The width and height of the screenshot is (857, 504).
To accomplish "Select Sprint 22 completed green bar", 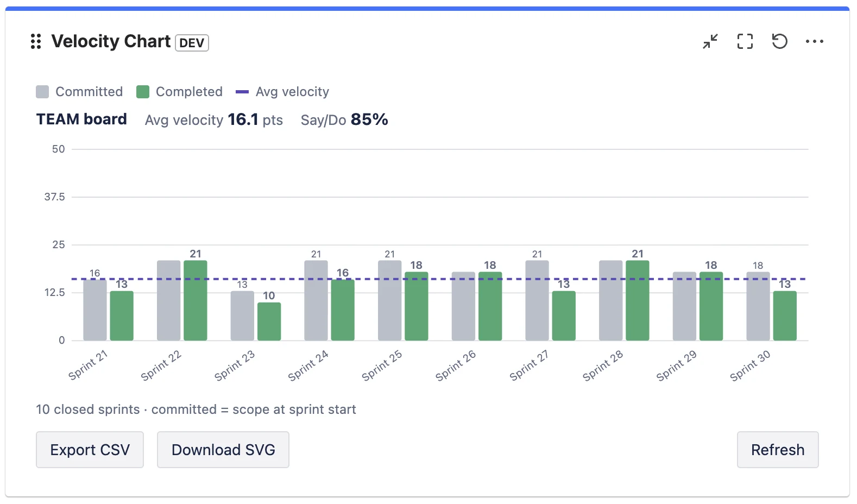I will coord(196,300).
